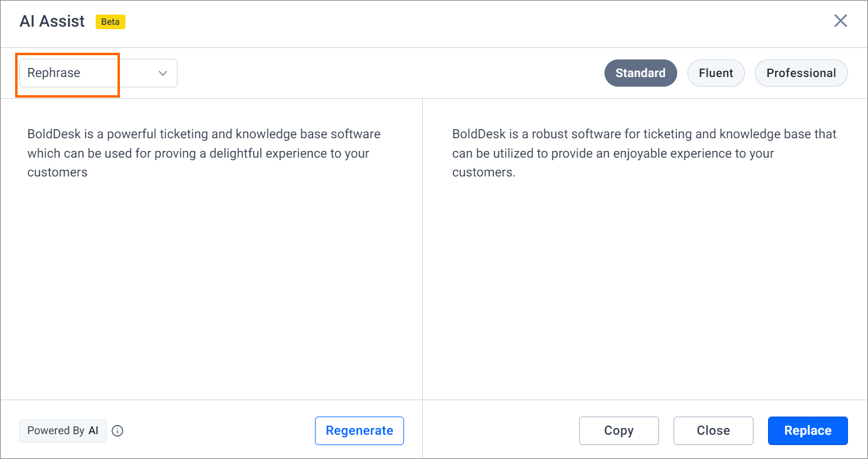Click the Regenerate button
Viewport: 868px width, 459px height.
pos(359,431)
